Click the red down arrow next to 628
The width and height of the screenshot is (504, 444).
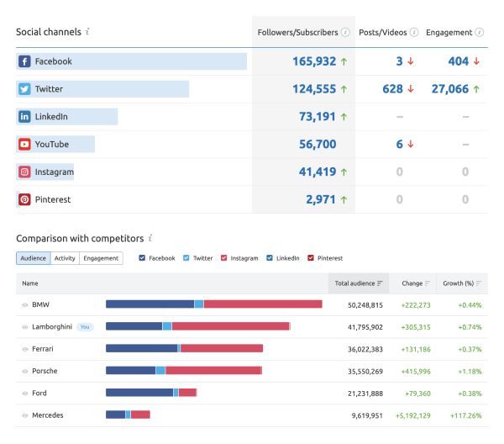point(411,89)
